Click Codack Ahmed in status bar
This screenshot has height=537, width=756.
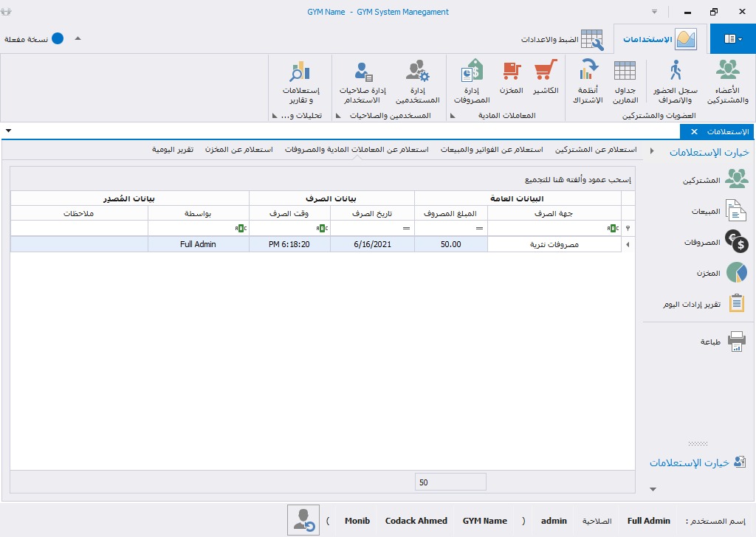[x=416, y=521]
